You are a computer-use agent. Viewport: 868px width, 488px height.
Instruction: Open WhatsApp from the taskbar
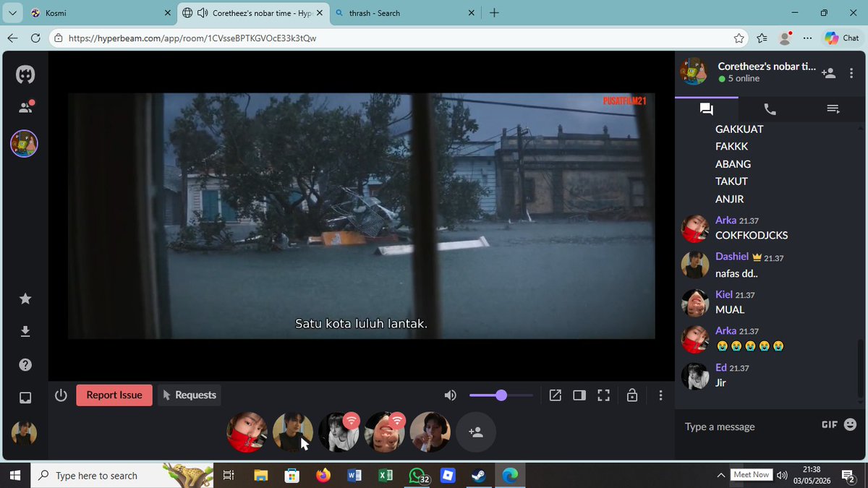click(417, 476)
